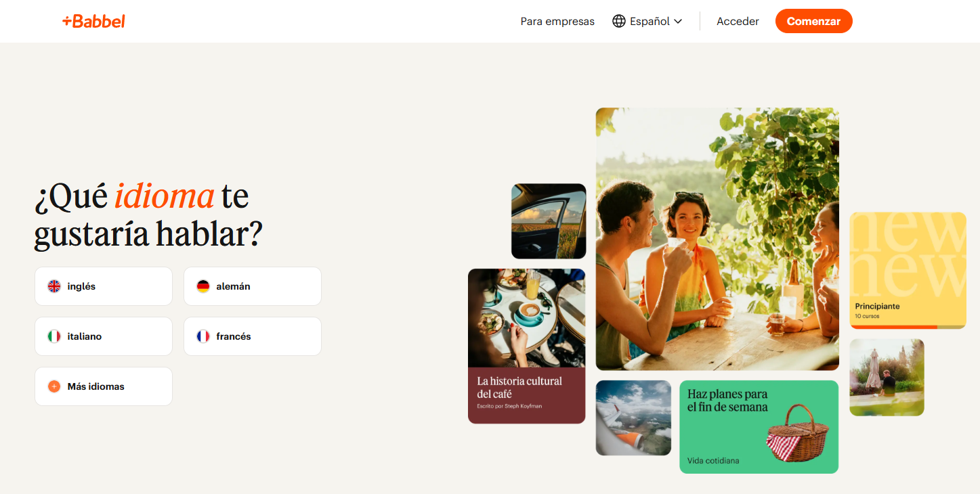Click the orange Comenzar button
The width and height of the screenshot is (980, 494).
[813, 21]
